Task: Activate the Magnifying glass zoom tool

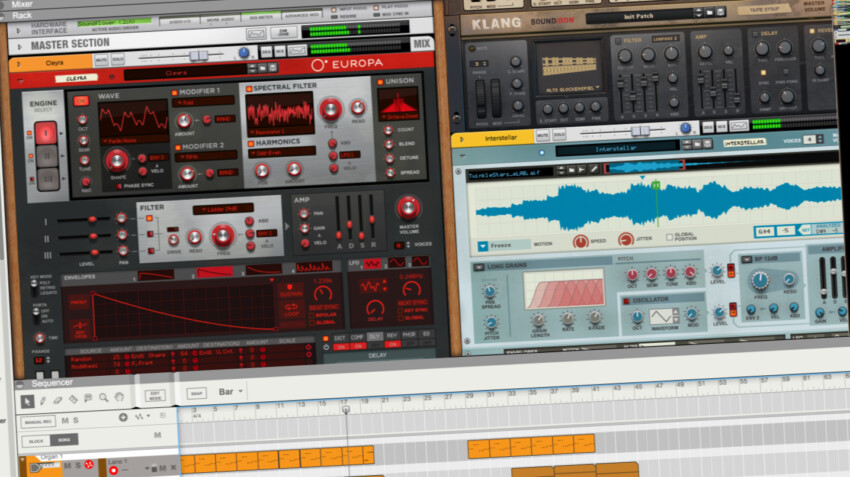Action: pyautogui.click(x=104, y=398)
